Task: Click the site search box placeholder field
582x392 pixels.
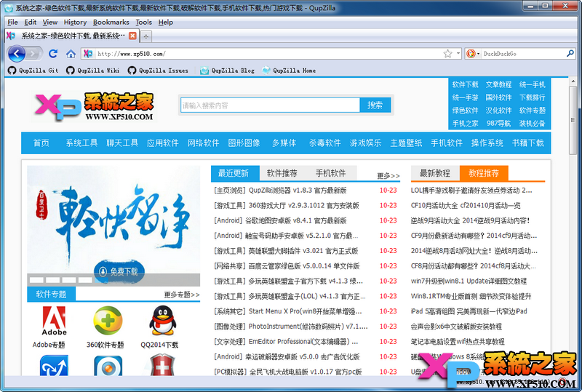Action: (x=270, y=105)
